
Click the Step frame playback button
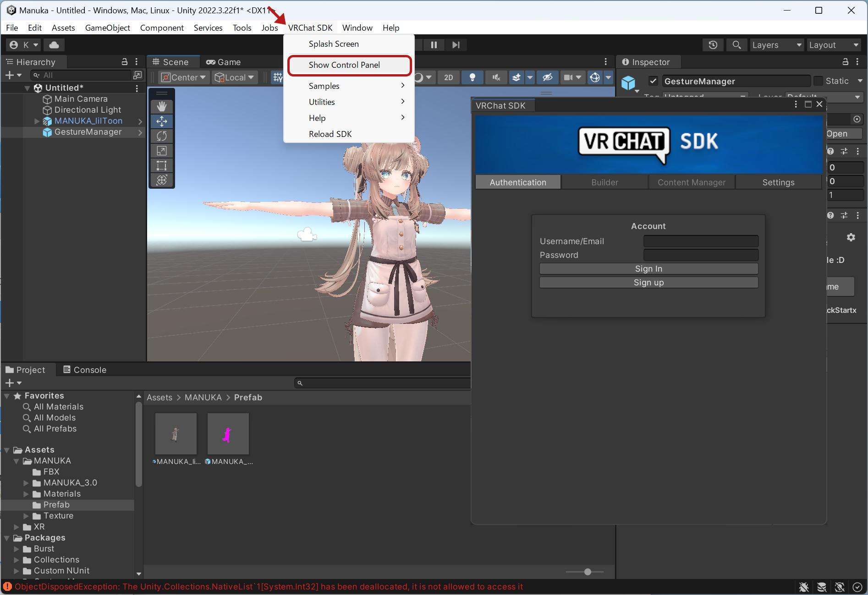(x=456, y=45)
